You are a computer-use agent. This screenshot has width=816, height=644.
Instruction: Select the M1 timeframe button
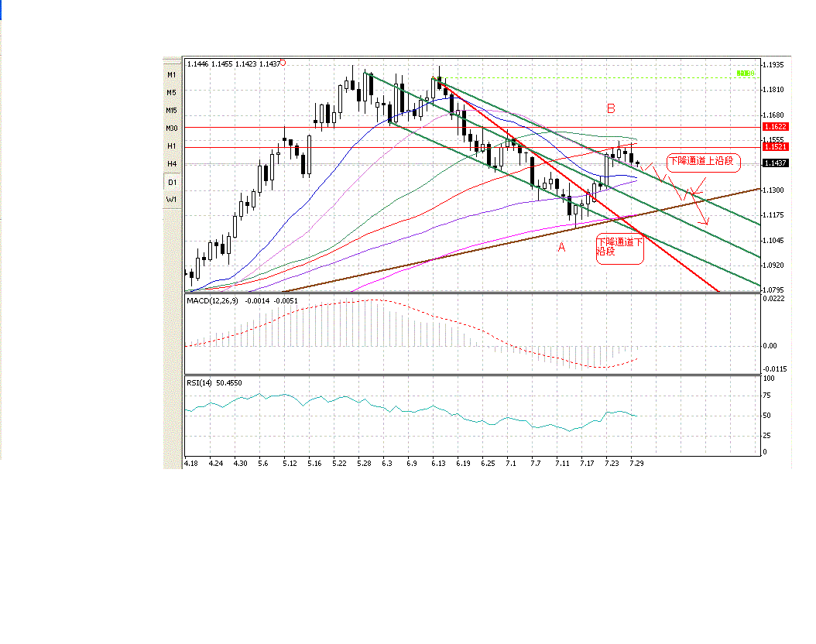(x=172, y=75)
